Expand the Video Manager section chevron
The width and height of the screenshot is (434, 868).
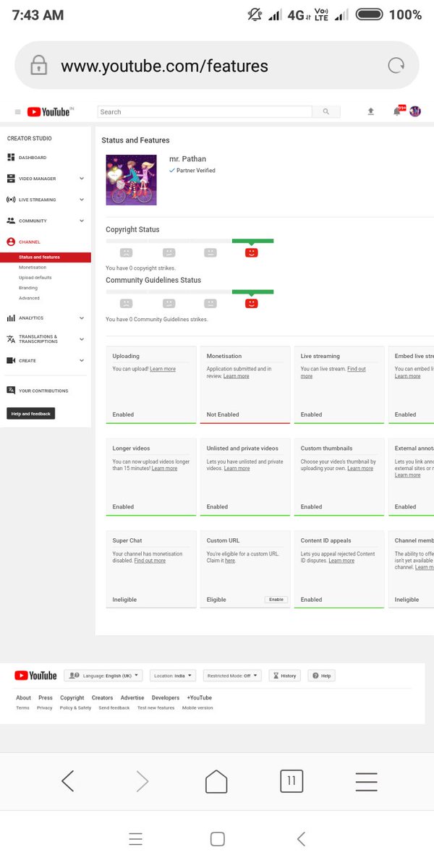tap(82, 179)
